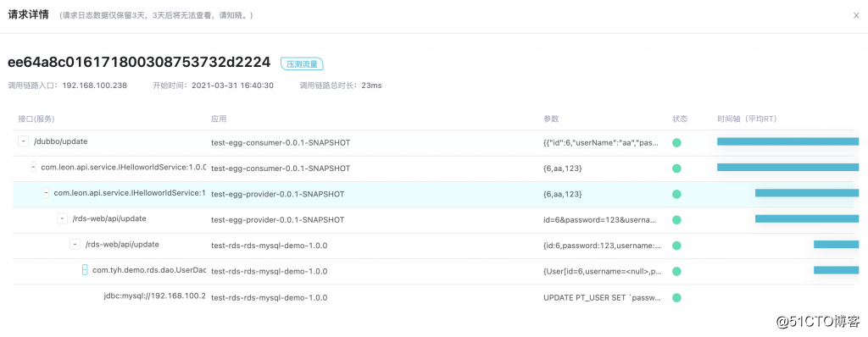The width and height of the screenshot is (868, 337).
Task: Click status dot for UPDATE PT_USER row
Action: pos(676,298)
